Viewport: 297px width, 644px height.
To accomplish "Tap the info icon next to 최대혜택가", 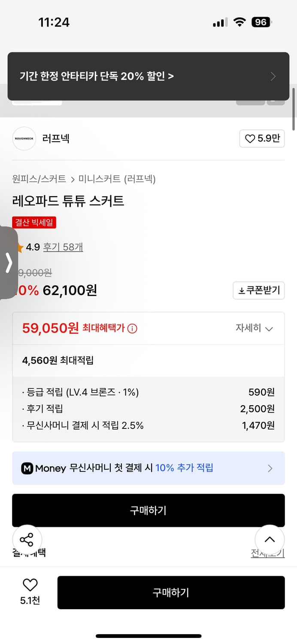I will [132, 328].
